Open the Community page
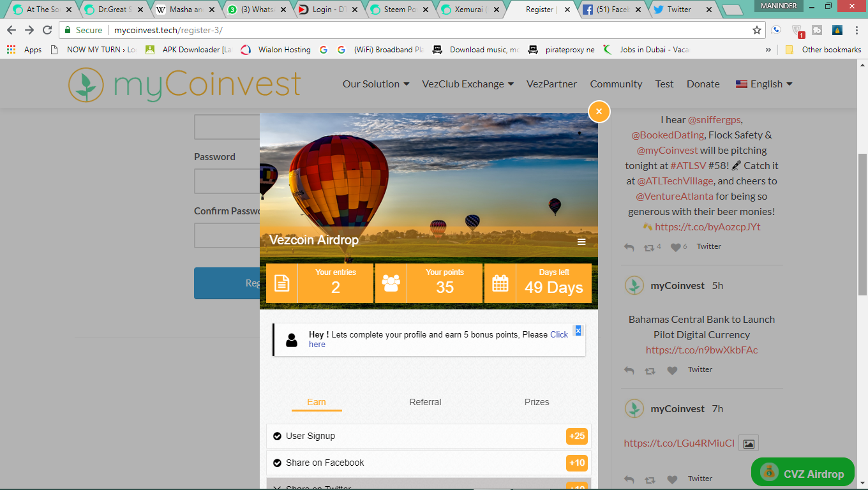Image resolution: width=868 pixels, height=490 pixels. coord(616,84)
